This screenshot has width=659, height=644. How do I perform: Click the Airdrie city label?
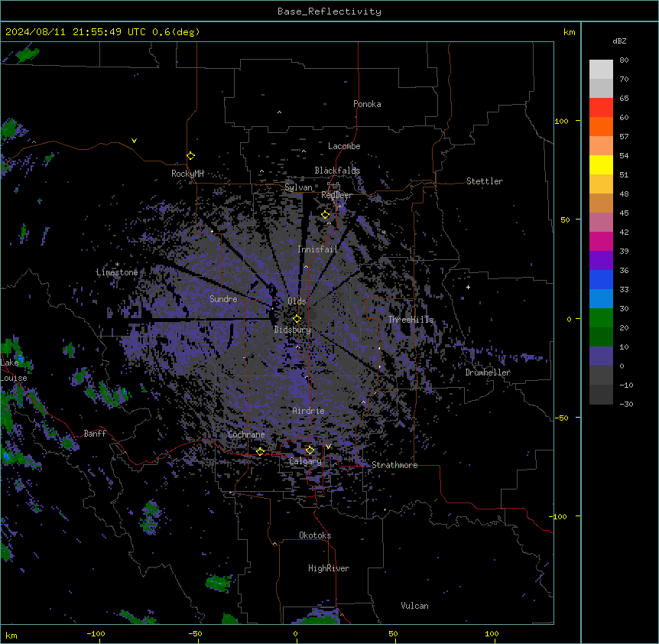[309, 411]
